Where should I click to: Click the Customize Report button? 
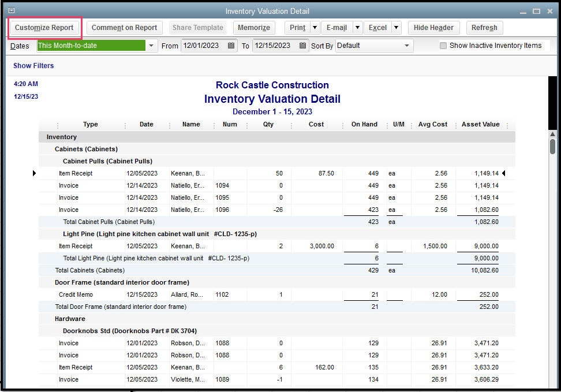[44, 28]
